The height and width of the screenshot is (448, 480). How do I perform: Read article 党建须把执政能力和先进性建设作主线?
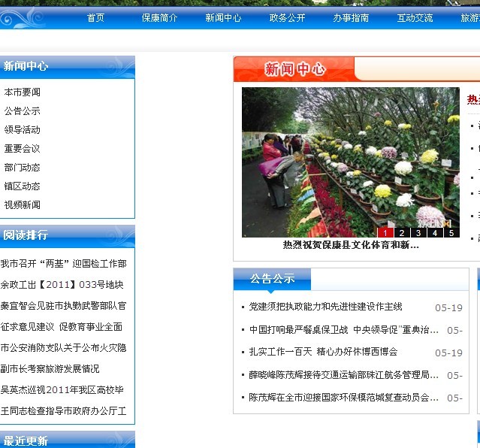tap(325, 307)
